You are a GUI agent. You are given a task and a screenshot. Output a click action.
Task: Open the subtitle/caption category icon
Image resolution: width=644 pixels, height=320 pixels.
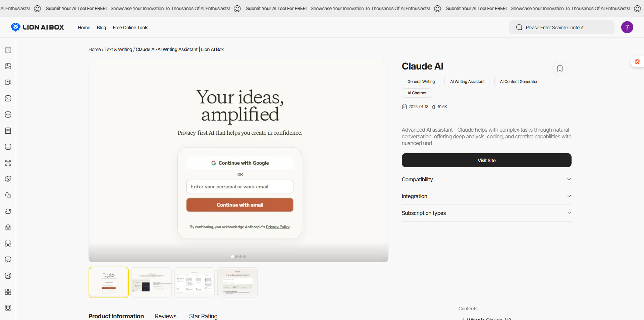[x=8, y=147]
